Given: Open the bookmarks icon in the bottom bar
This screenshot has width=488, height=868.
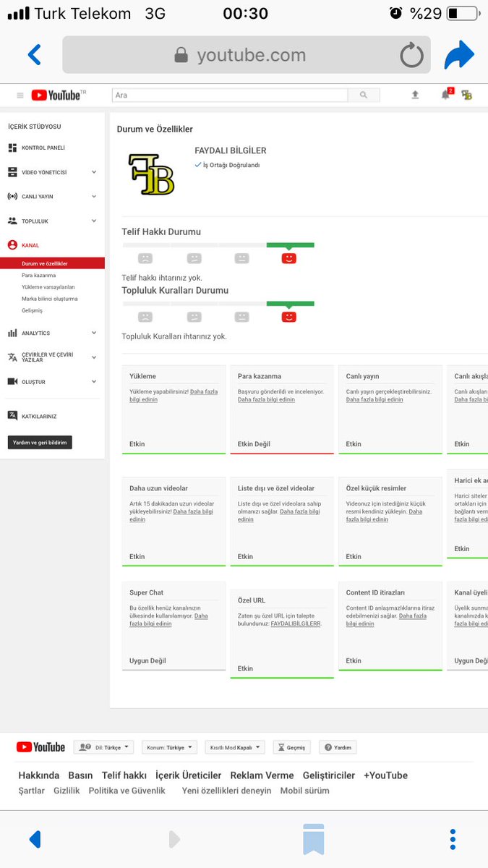Looking at the screenshot, I should [x=313, y=839].
